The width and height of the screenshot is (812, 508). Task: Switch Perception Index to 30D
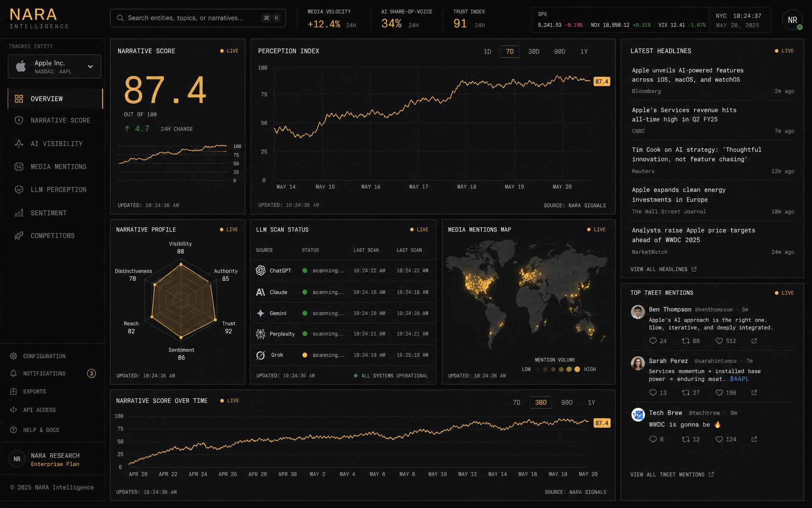pyautogui.click(x=534, y=52)
